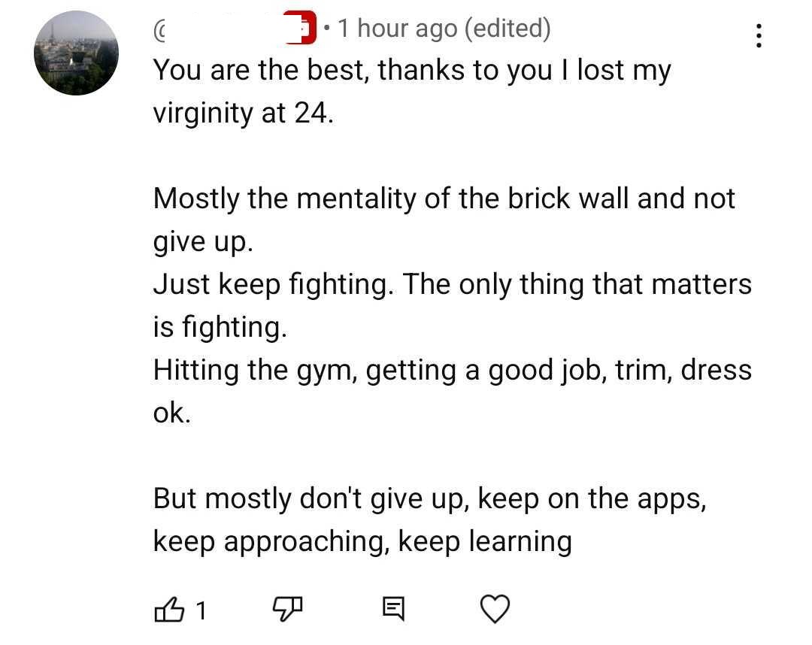Click the standalone word "ok."
Screen dimensions: 812x645
[172, 413]
